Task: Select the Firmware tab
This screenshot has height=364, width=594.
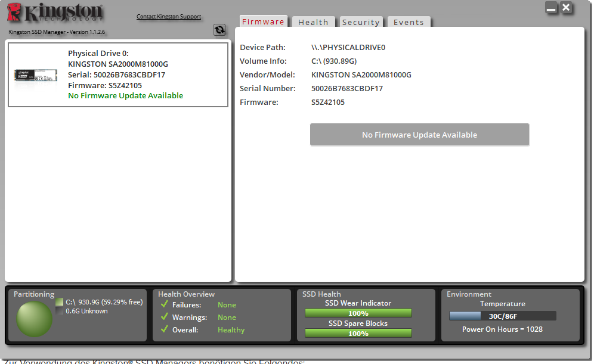Action: click(263, 21)
